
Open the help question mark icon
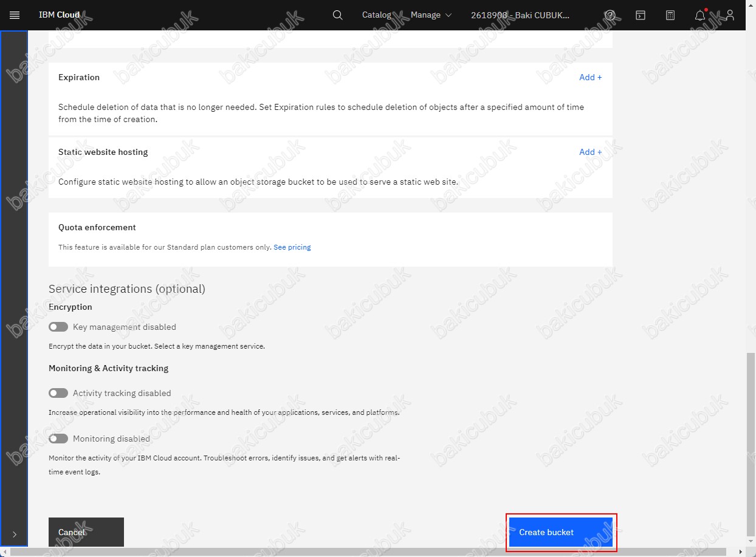coord(610,15)
